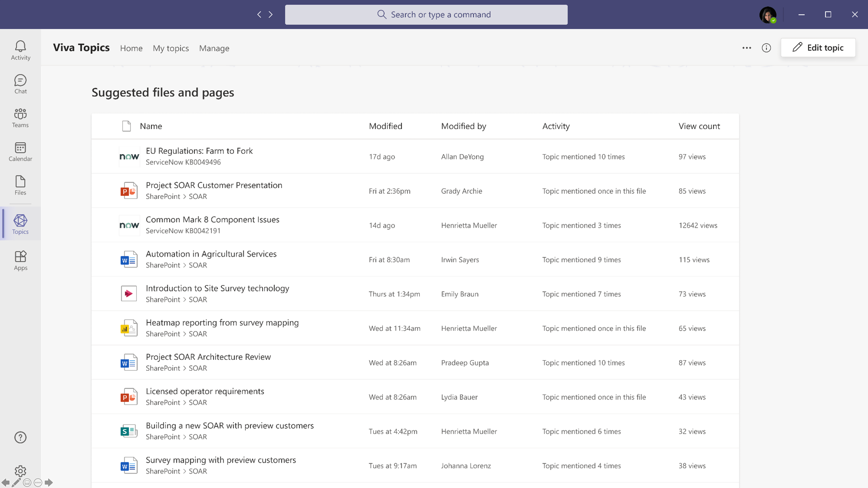Navigate forward with the right chevron
868x488 pixels.
click(x=271, y=15)
